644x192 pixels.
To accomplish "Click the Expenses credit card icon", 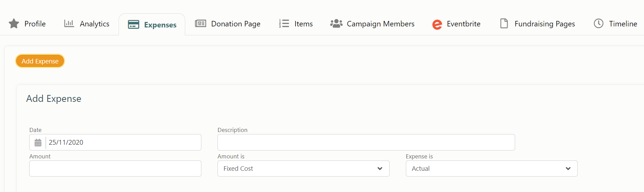I will coord(133,24).
